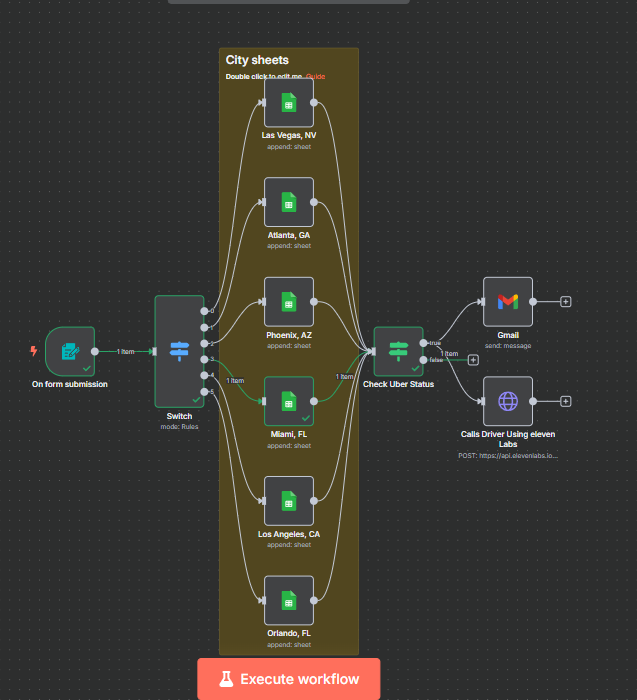The height and width of the screenshot is (700, 637).
Task: Click the true output of Check Uber Status
Action: tap(423, 343)
